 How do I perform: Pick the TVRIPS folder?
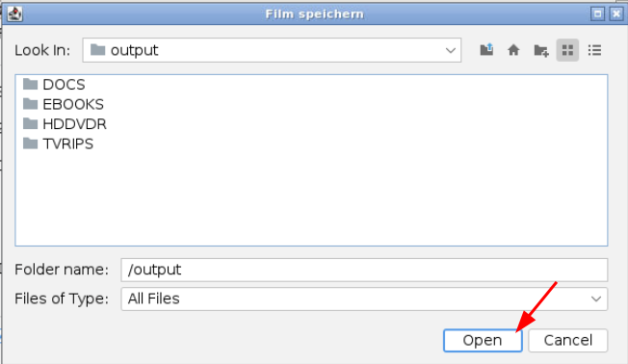click(x=58, y=143)
